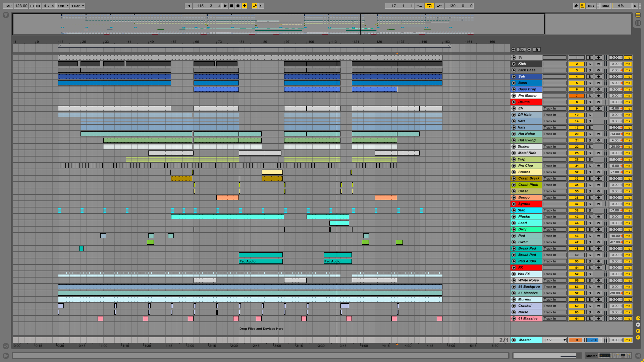Solo the Clap track

(x=590, y=159)
